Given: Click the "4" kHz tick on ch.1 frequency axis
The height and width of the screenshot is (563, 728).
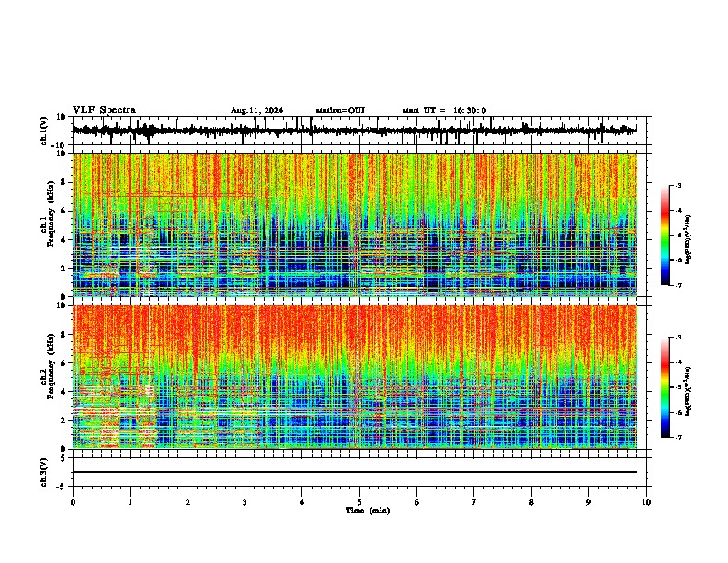Looking at the screenshot, I should click(63, 240).
